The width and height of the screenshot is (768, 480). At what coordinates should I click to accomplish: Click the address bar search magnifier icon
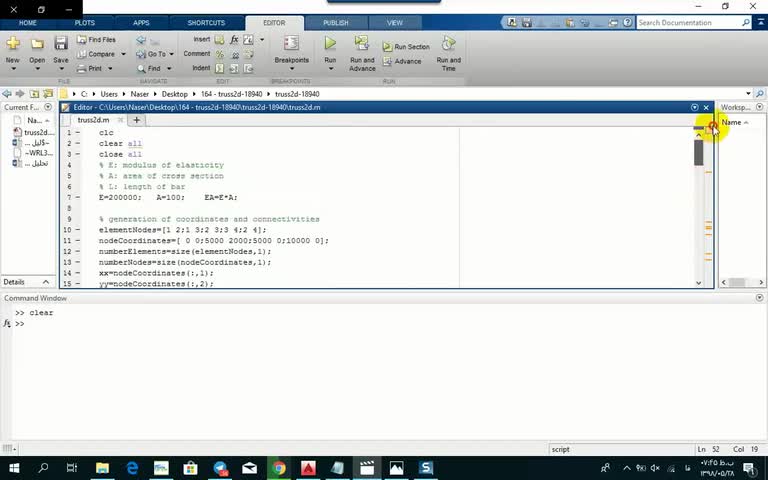click(760, 94)
